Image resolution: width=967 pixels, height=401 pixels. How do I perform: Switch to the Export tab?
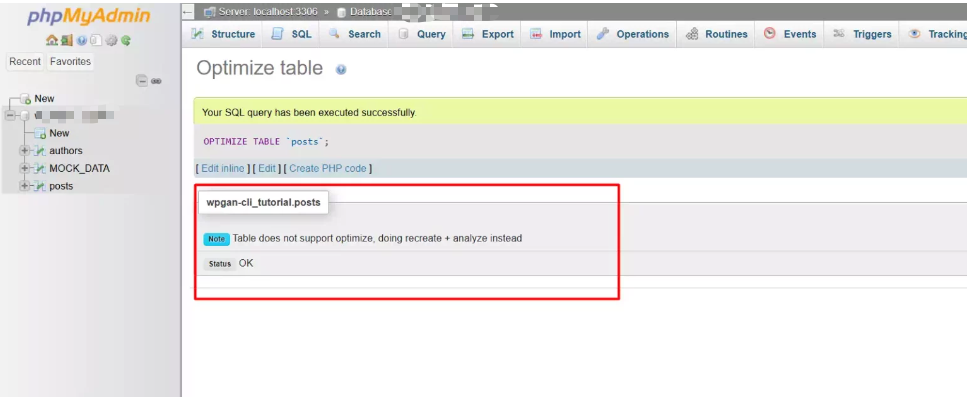[x=487, y=35]
